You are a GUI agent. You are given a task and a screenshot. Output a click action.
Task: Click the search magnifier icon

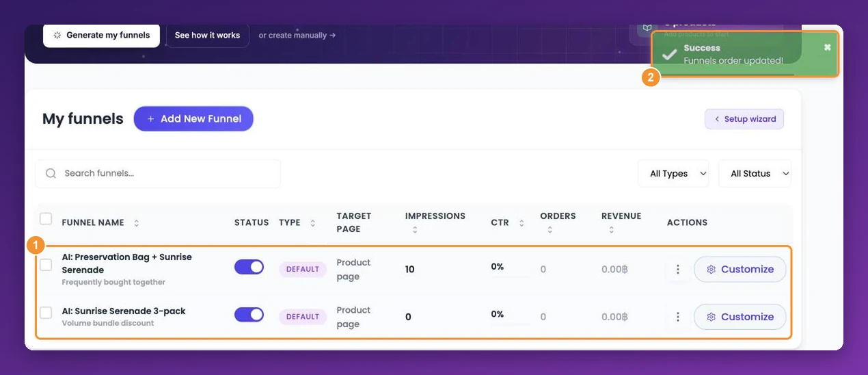[x=51, y=173]
